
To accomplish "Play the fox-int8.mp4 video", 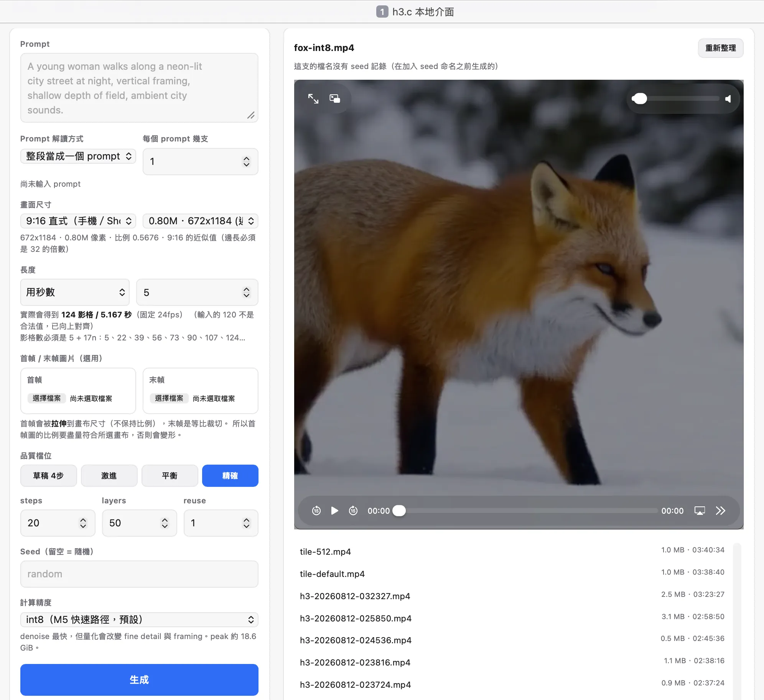I will (x=334, y=511).
